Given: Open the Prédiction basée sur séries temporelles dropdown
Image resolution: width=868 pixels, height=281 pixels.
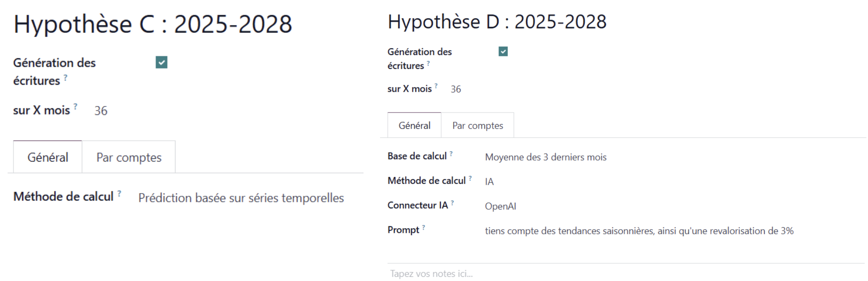Looking at the screenshot, I should click(241, 198).
